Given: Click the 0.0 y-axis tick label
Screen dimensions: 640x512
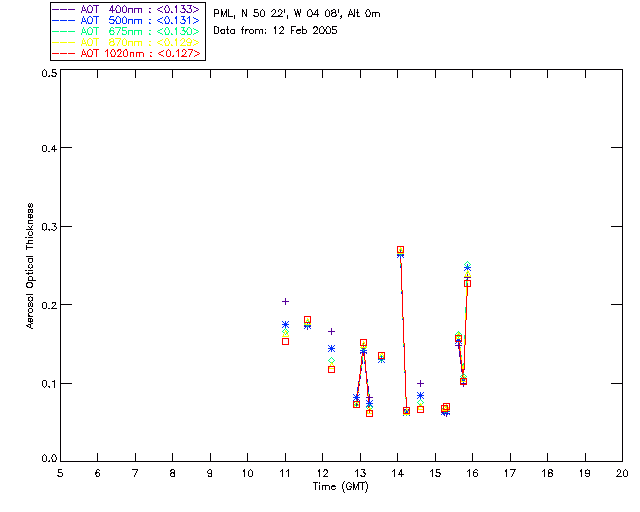Looking at the screenshot, I should [49, 459].
